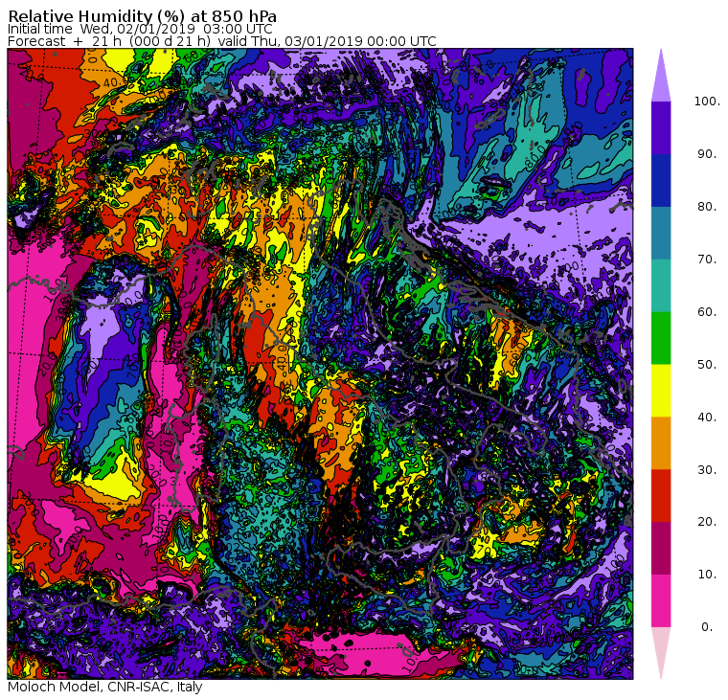Viewport: 728px width, 700px height.
Task: Click the "Forecast + 21 h" valid time line
Action: click(x=222, y=42)
